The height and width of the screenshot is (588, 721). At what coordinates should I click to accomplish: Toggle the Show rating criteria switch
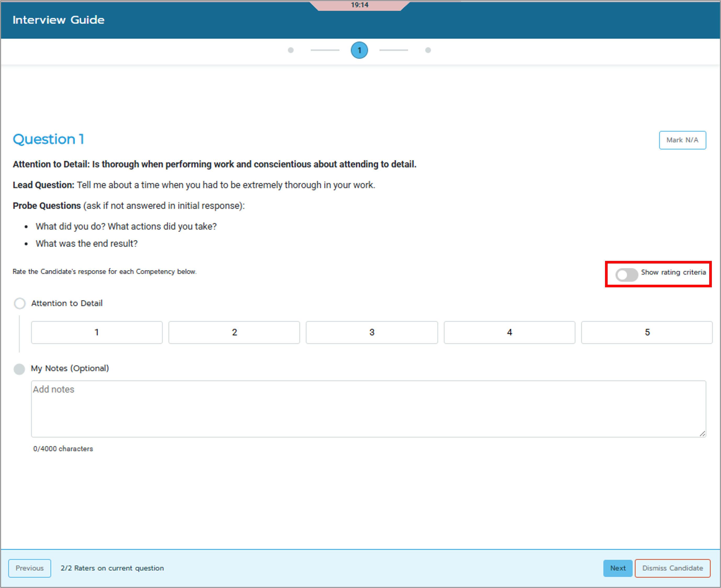click(626, 275)
